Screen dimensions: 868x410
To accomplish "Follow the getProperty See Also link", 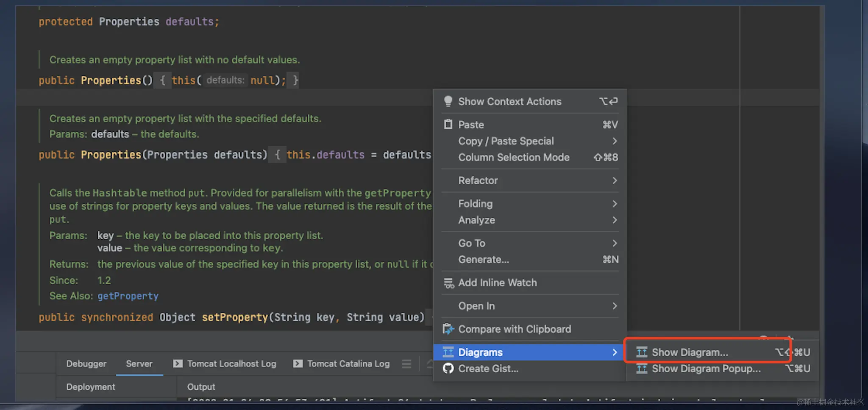I will [x=128, y=296].
